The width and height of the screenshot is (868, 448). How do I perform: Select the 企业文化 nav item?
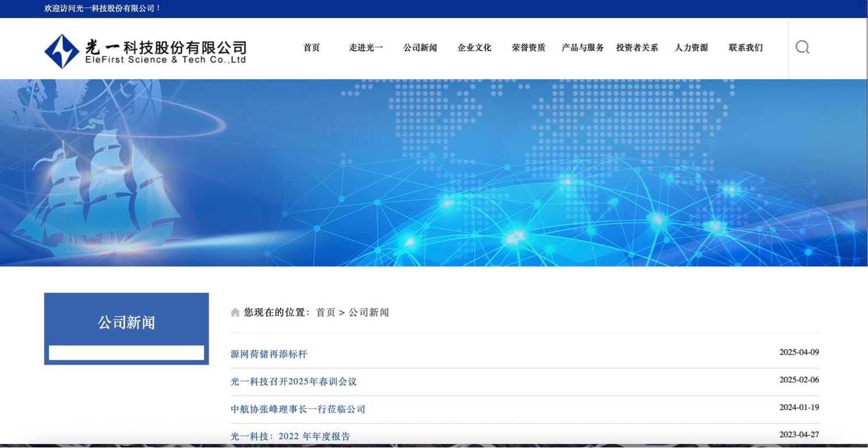474,48
